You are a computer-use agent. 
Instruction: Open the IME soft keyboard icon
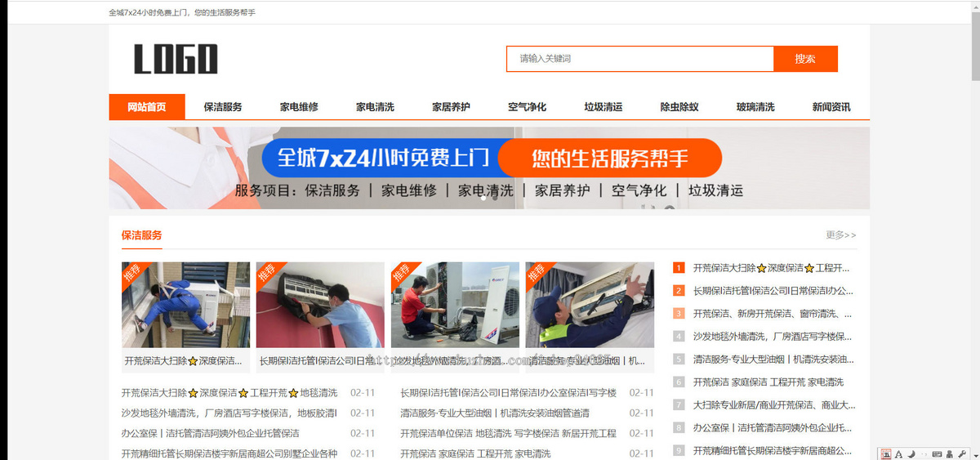[937, 454]
